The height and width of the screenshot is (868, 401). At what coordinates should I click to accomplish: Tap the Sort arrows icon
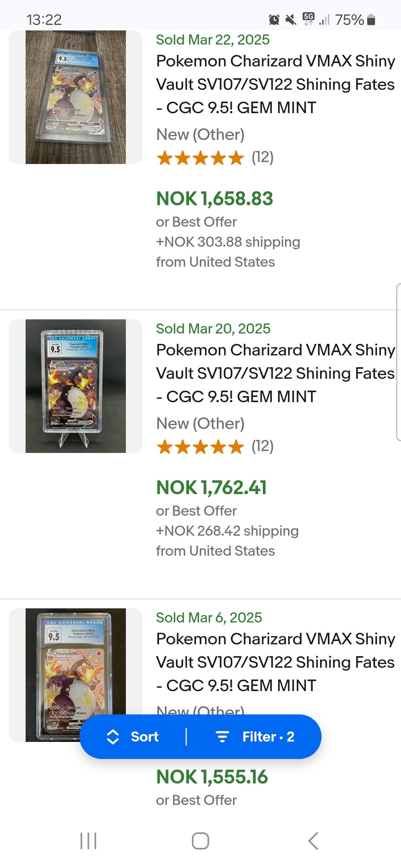pos(113,737)
